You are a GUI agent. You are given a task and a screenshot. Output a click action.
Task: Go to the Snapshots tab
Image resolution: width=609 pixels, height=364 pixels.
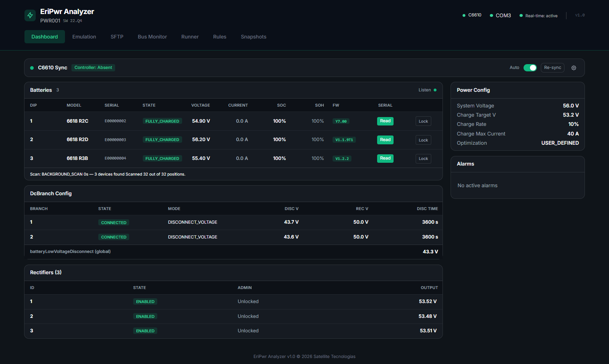point(254,36)
